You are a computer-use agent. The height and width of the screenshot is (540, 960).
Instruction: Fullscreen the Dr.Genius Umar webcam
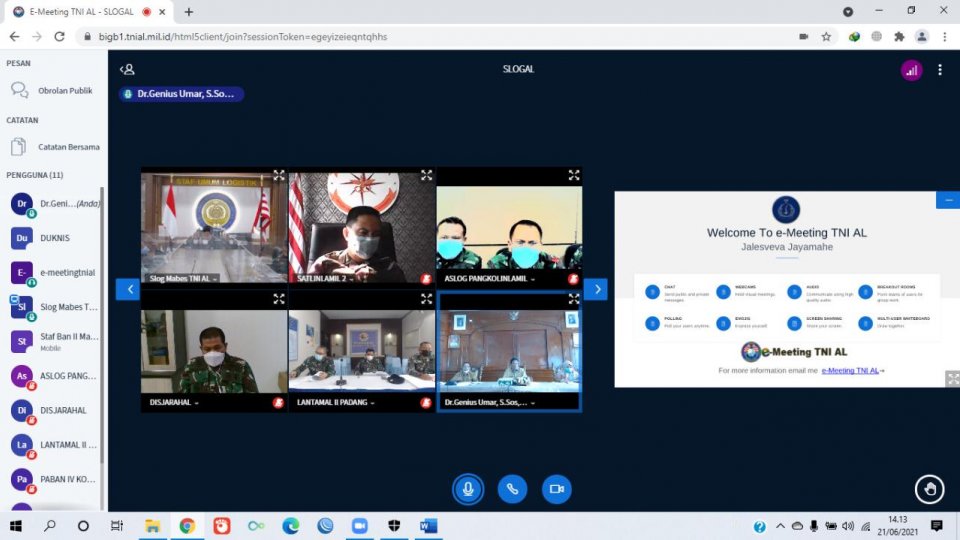click(x=574, y=299)
